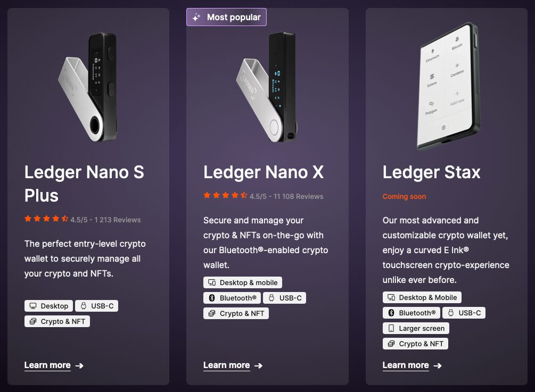Screen dimensions: 535x392
Task: Select the Bitcoin icon on the Ledger Stax screen
Action: pyautogui.click(x=456, y=39)
